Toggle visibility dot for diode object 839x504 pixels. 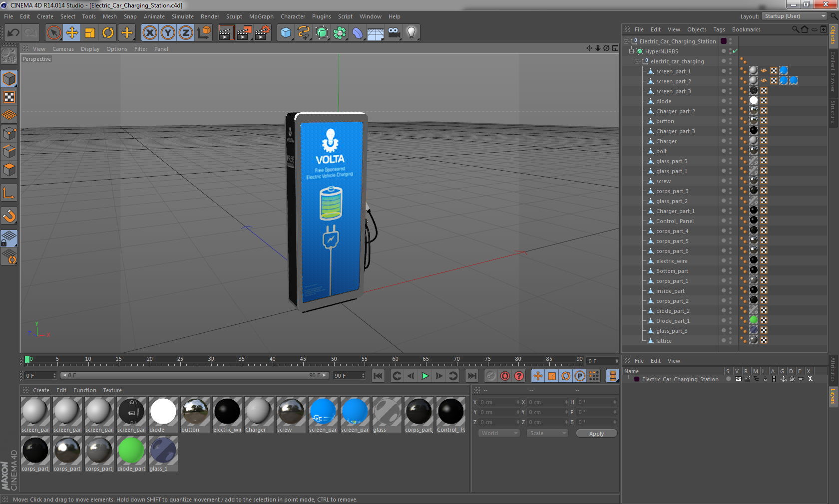click(x=723, y=100)
